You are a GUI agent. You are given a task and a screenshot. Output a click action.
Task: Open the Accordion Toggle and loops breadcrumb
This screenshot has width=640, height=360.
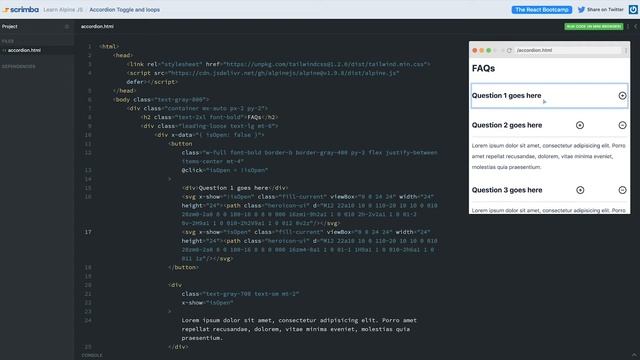point(124,10)
